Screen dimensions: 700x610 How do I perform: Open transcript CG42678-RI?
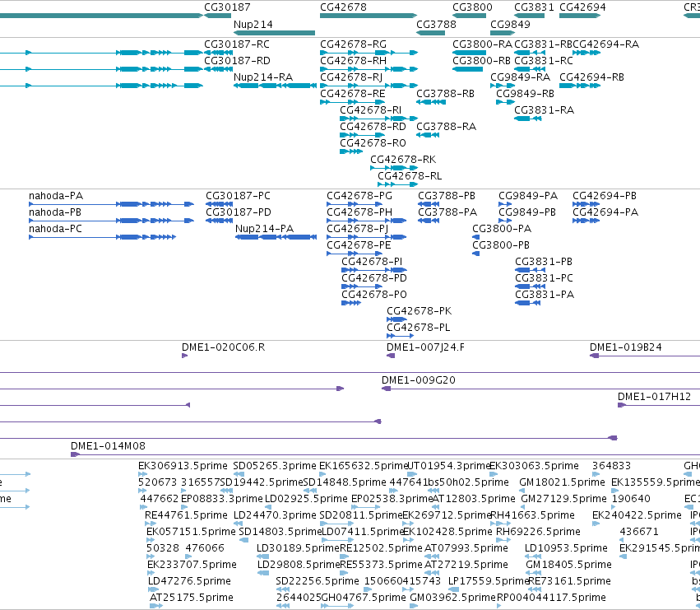(370, 110)
